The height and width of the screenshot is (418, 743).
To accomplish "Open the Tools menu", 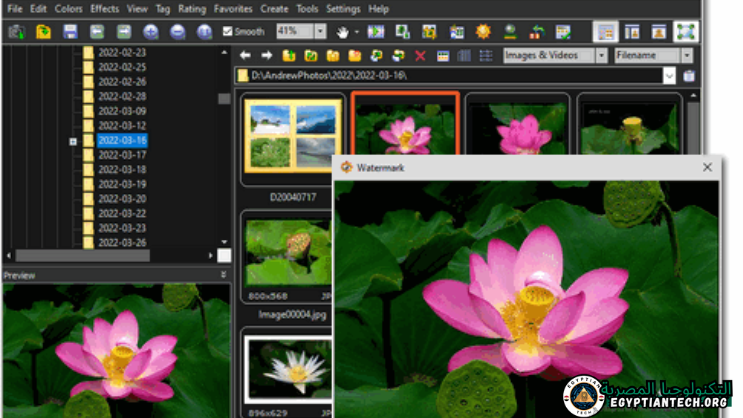I will (307, 9).
